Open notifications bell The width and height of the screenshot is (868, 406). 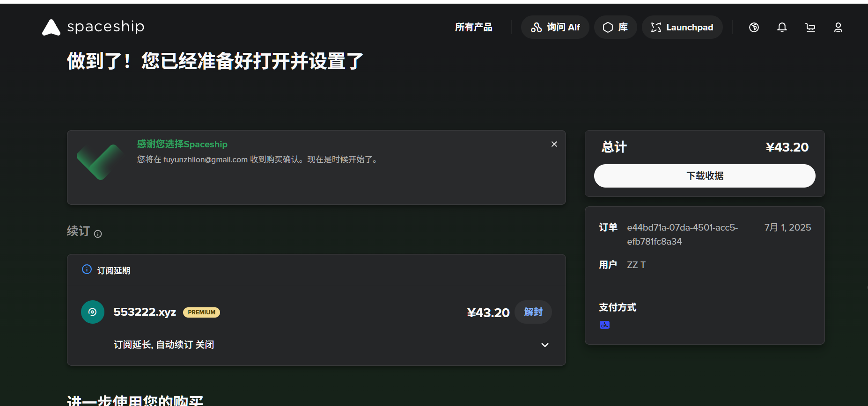coord(782,28)
